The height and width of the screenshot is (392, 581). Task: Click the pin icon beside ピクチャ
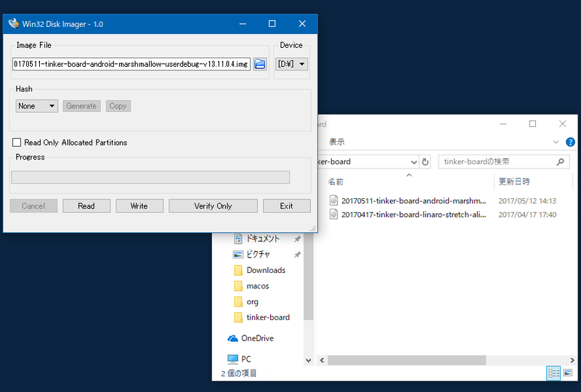(x=297, y=255)
